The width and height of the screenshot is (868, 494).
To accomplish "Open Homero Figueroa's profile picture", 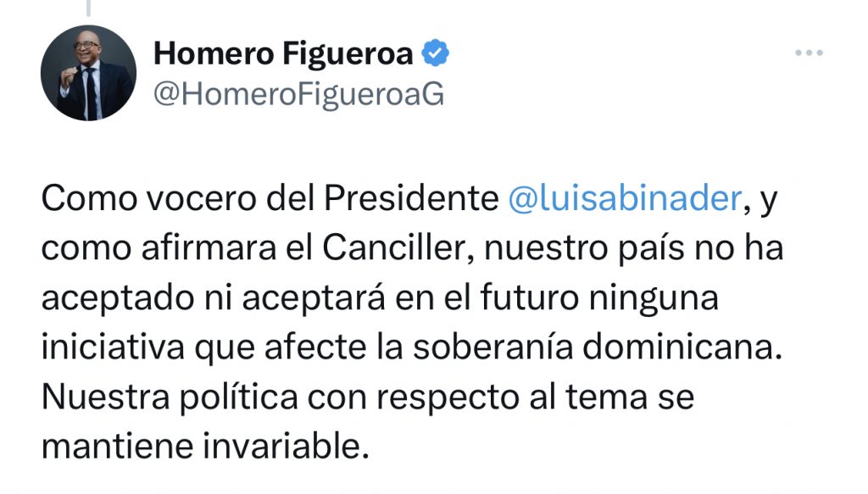I will [88, 73].
